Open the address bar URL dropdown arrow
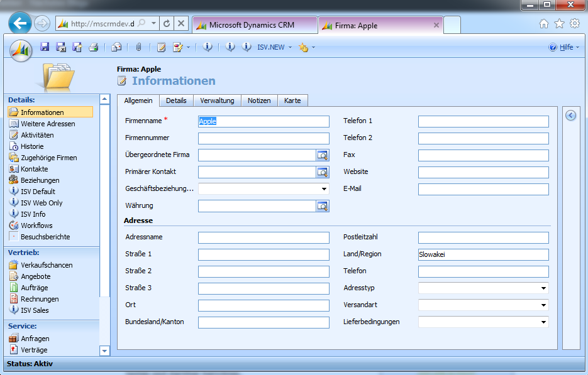The image size is (588, 375). coord(153,23)
